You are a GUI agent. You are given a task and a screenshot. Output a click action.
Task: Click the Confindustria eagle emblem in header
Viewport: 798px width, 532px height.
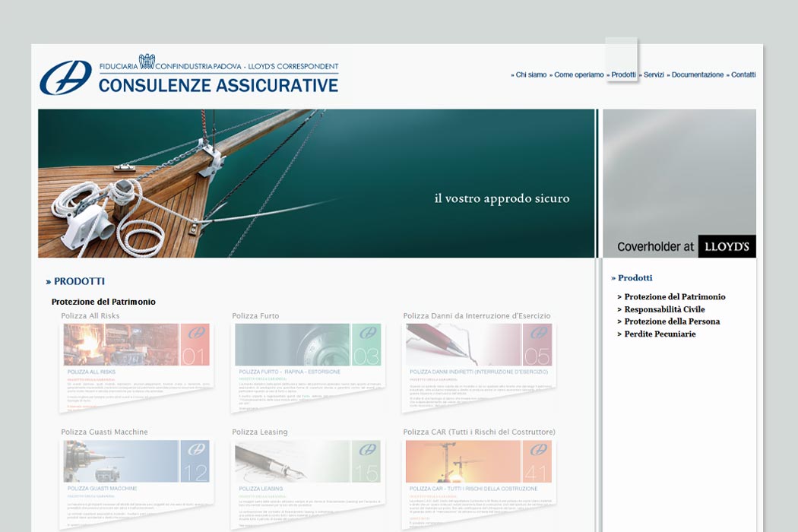click(x=147, y=62)
